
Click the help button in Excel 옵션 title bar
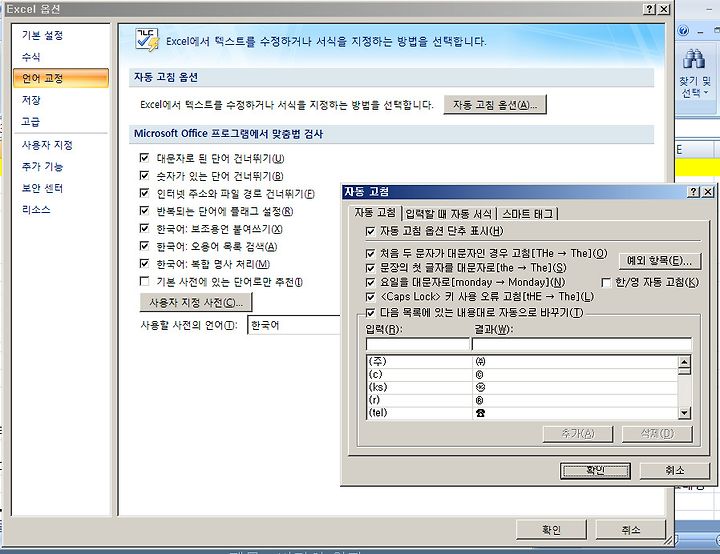(x=649, y=9)
